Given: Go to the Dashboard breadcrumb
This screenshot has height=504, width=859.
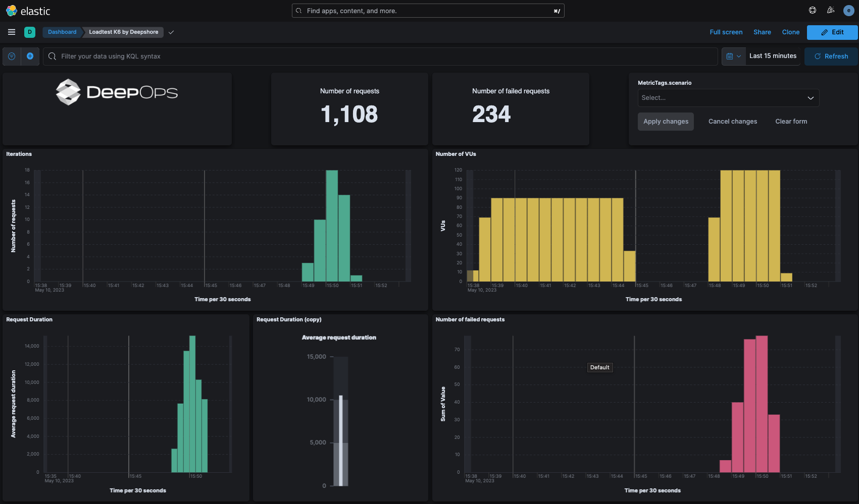Looking at the screenshot, I should click(62, 32).
